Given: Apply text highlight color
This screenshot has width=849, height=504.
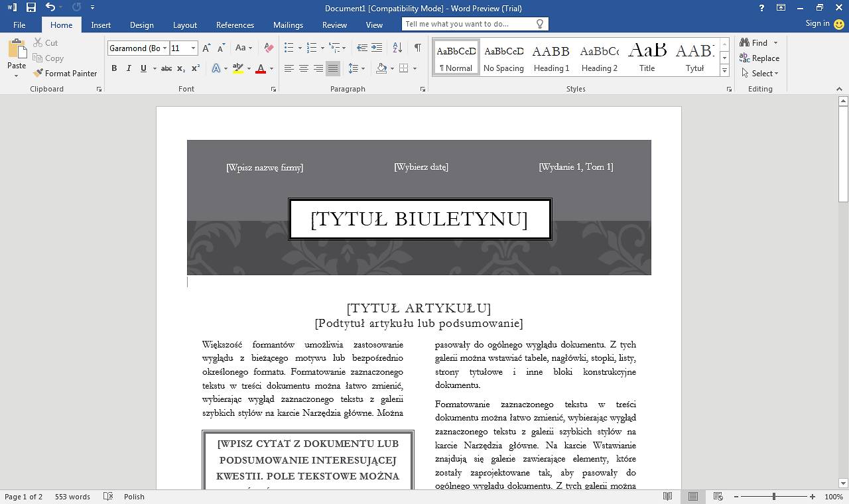Looking at the screenshot, I should click(239, 68).
